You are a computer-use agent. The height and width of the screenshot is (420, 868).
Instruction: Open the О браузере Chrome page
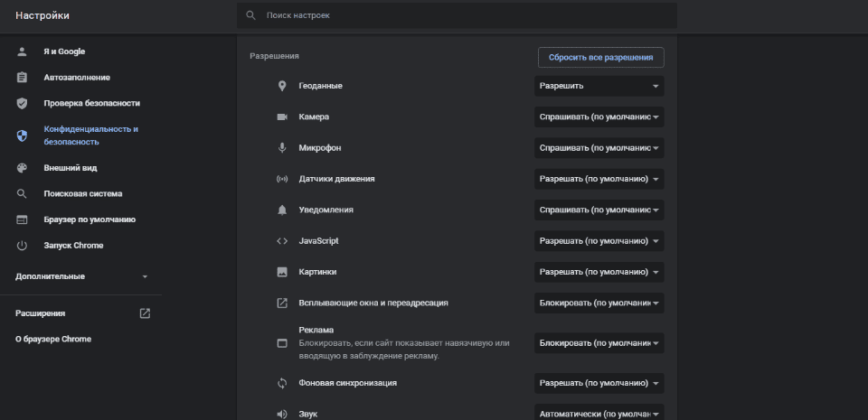click(x=53, y=339)
